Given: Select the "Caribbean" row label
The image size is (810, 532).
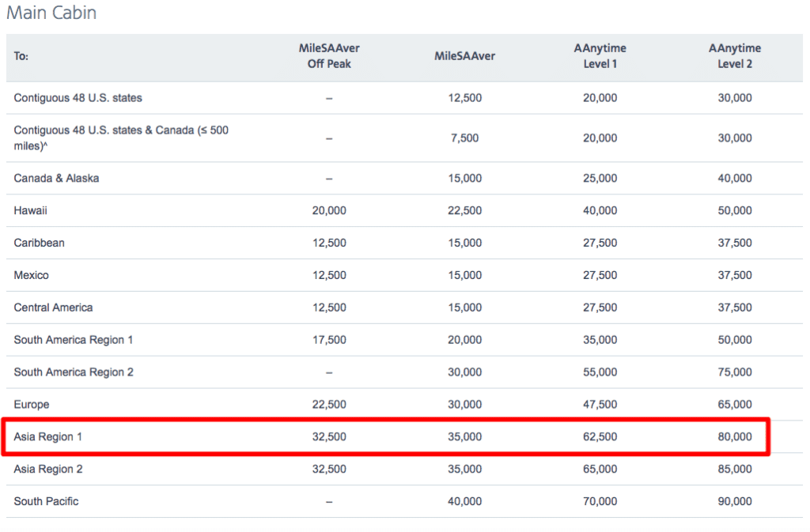Looking at the screenshot, I should (x=39, y=243).
